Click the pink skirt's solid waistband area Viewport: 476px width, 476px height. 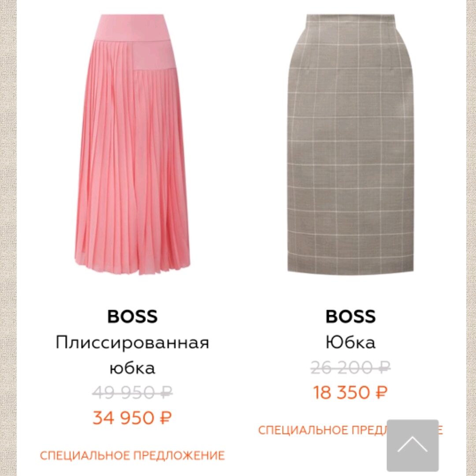132,28
